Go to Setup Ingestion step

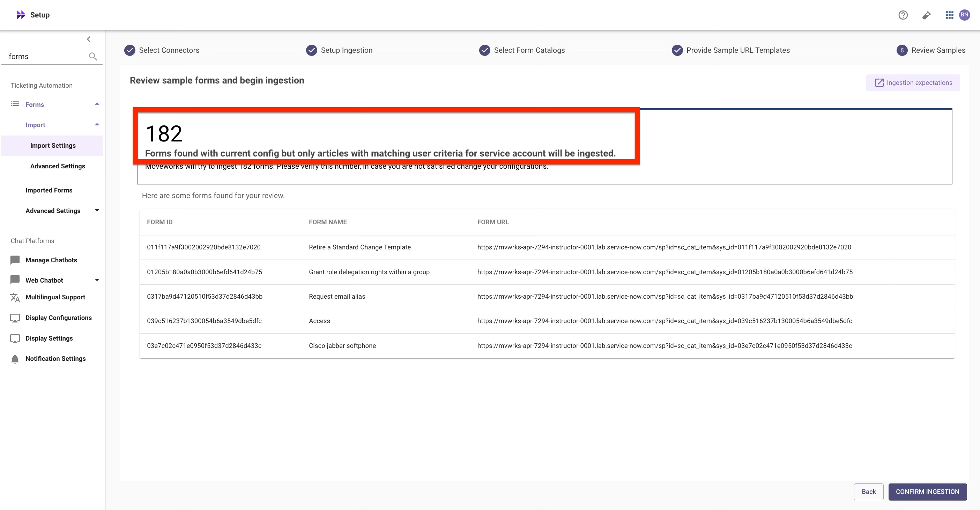point(347,50)
